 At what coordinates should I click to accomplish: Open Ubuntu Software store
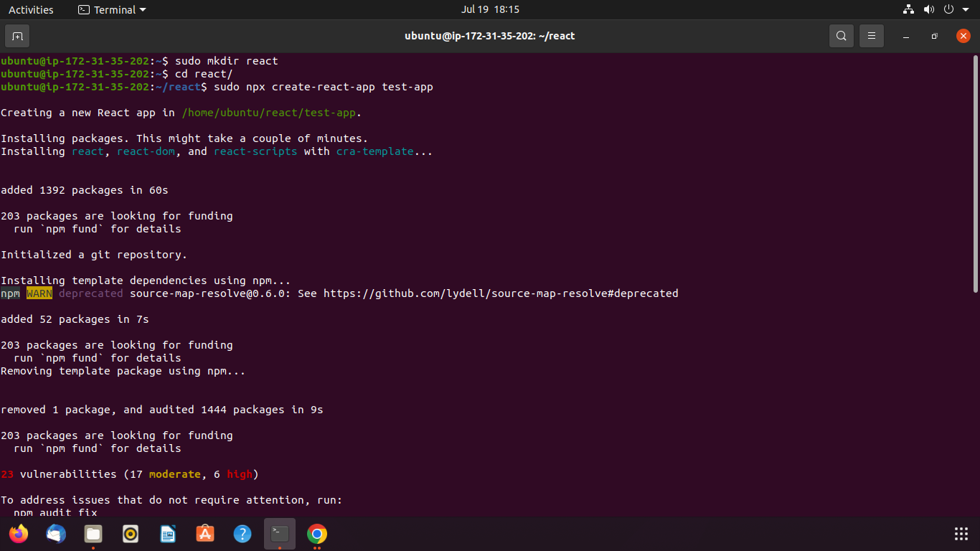[x=205, y=534]
